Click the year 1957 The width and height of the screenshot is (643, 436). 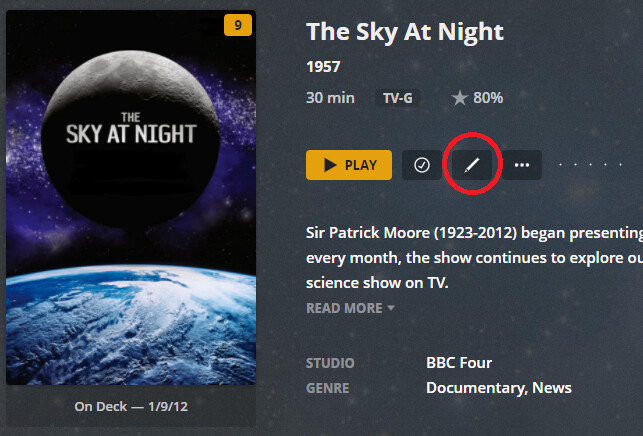[x=323, y=68]
